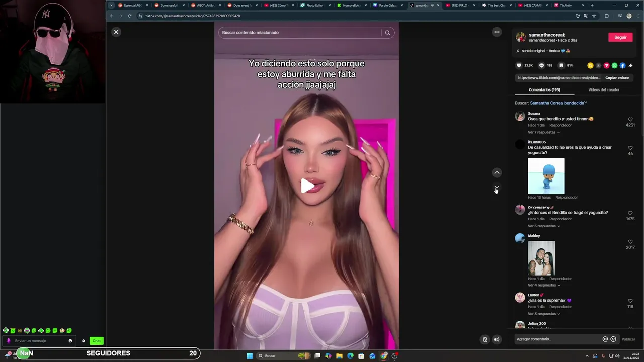
Task: Like Lauren's comment
Action: pyautogui.click(x=630, y=301)
